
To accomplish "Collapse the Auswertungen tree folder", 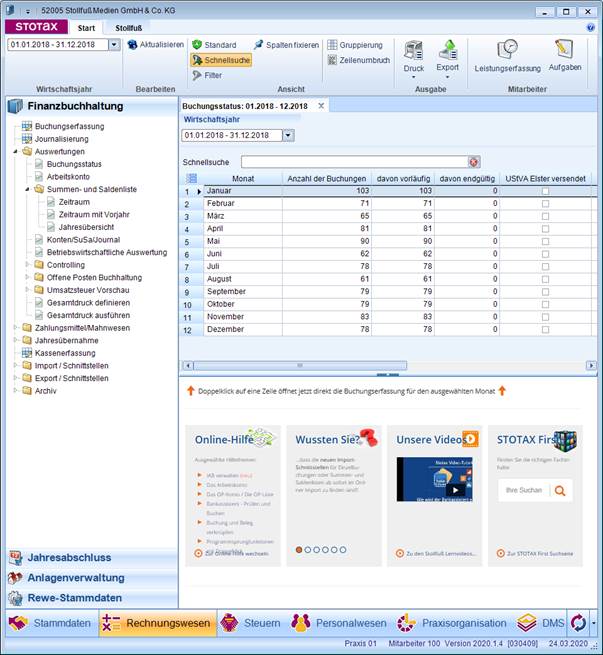I will 15,152.
